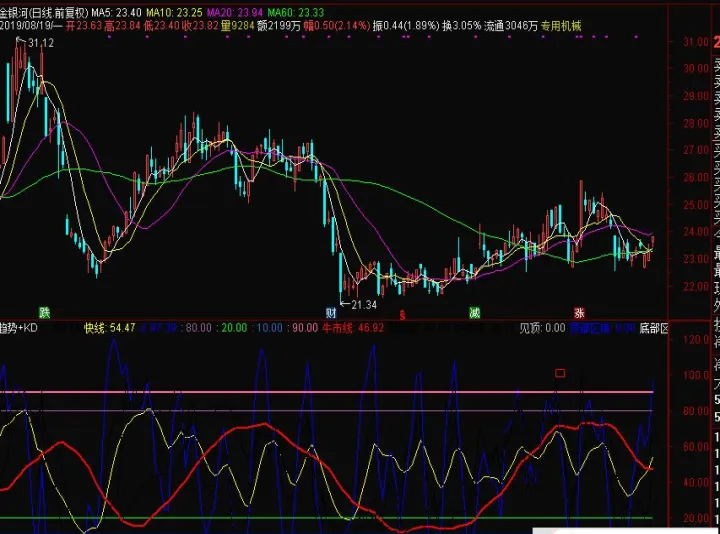This screenshot has width=720, height=534.
Task: Select the MA10: 23.25 legend label
Action: click(174, 12)
